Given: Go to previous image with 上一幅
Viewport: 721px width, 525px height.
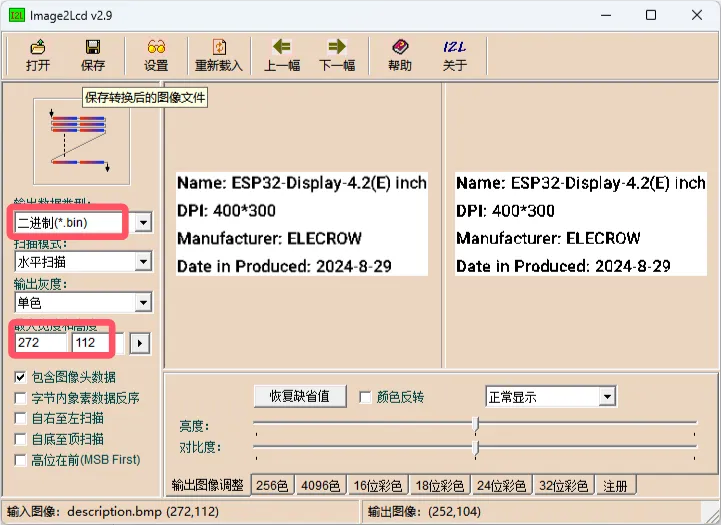Looking at the screenshot, I should click(282, 47).
